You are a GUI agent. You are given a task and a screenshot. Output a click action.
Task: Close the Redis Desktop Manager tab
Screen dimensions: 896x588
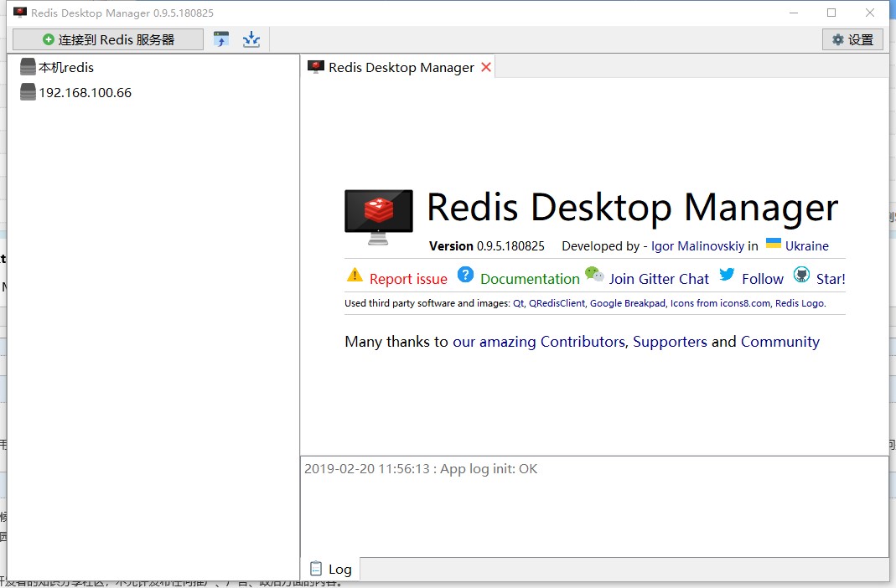[x=486, y=67]
